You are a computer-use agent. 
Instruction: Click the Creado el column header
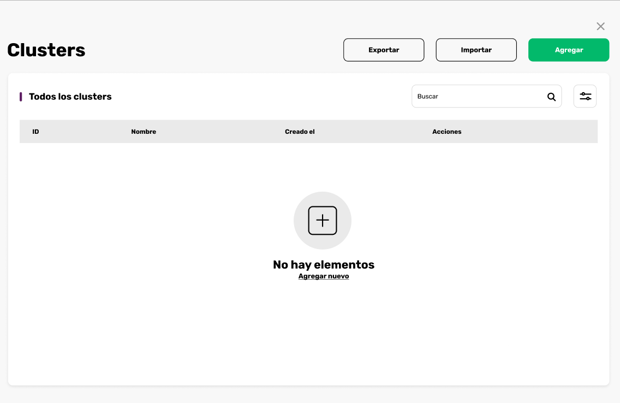pyautogui.click(x=300, y=132)
